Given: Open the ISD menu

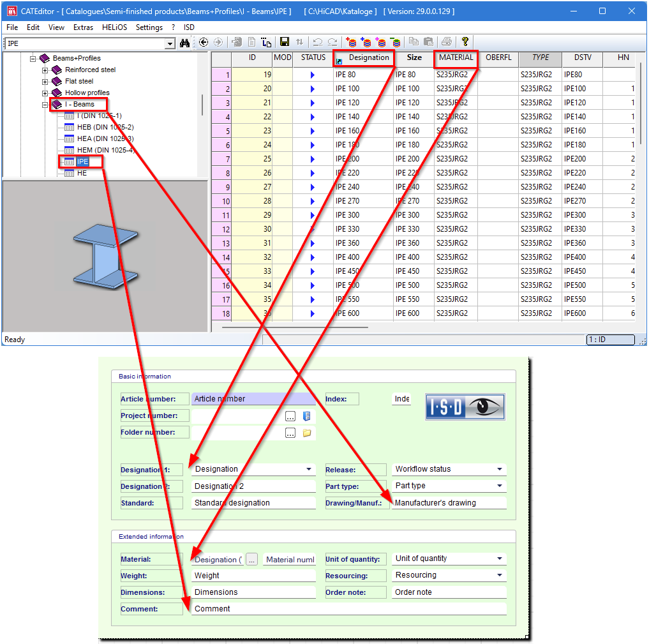Looking at the screenshot, I should pyautogui.click(x=189, y=27).
